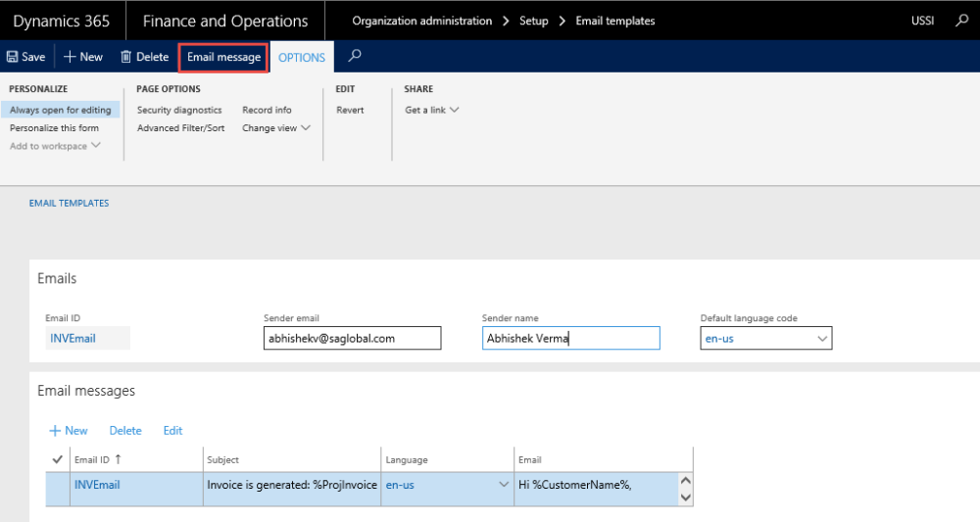Select the INVEmail row checkbox cell
980x522 pixels.
click(x=57, y=485)
